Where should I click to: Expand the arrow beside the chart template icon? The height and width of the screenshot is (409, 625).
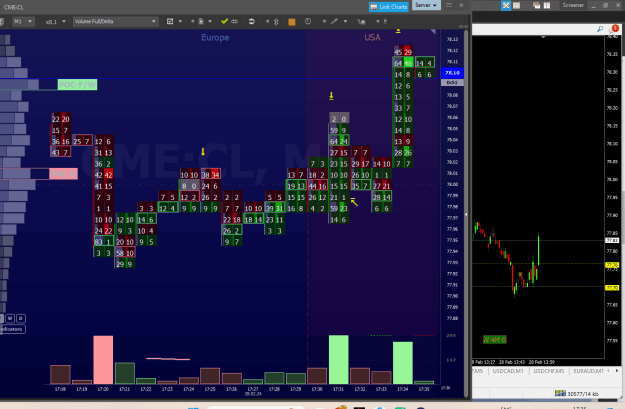pyautogui.click(x=180, y=22)
